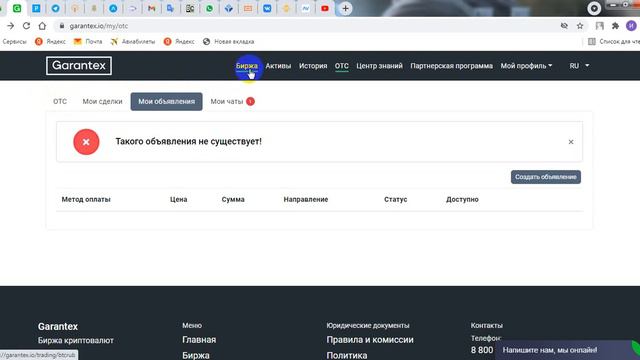Open the reading list bookmark button

[613, 42]
